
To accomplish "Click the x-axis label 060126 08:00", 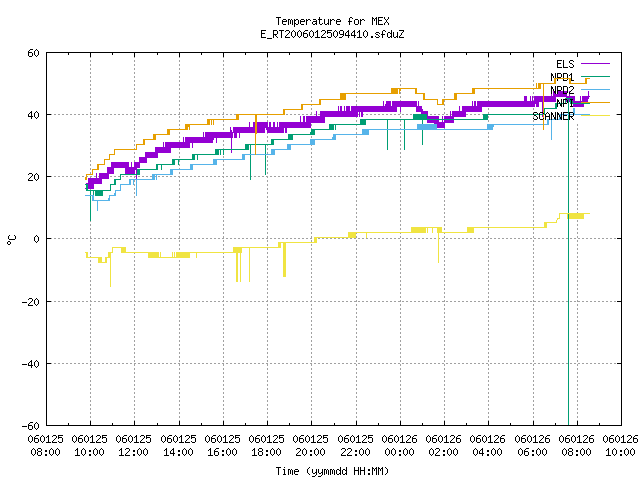I will 577,446.
